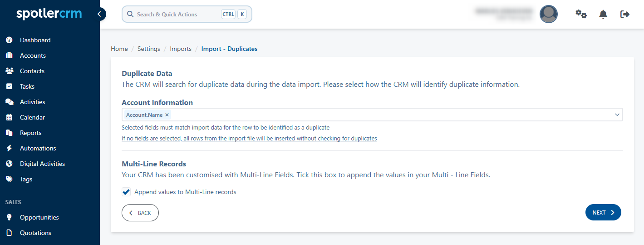Go to Home breadcrumb link
The height and width of the screenshot is (245, 644).
click(119, 49)
